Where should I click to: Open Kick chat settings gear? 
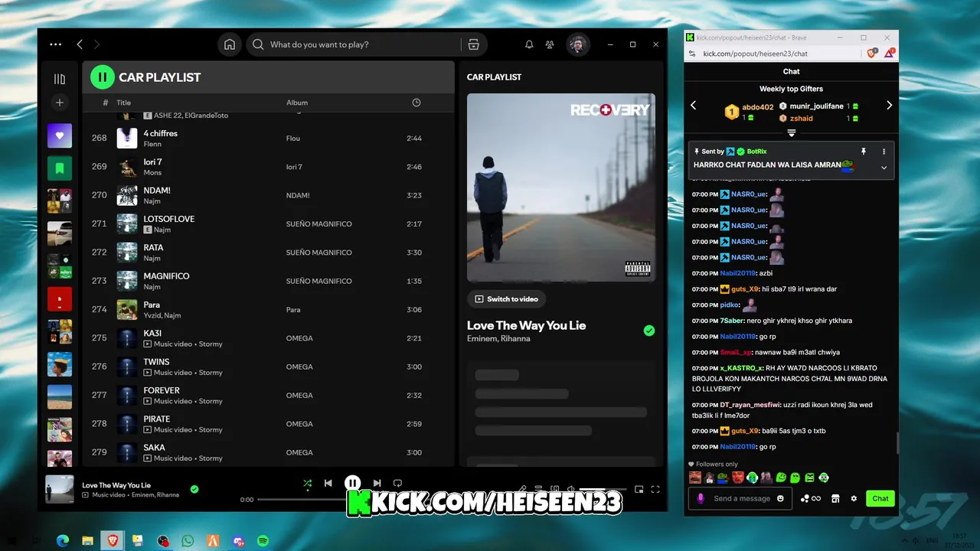coord(854,498)
